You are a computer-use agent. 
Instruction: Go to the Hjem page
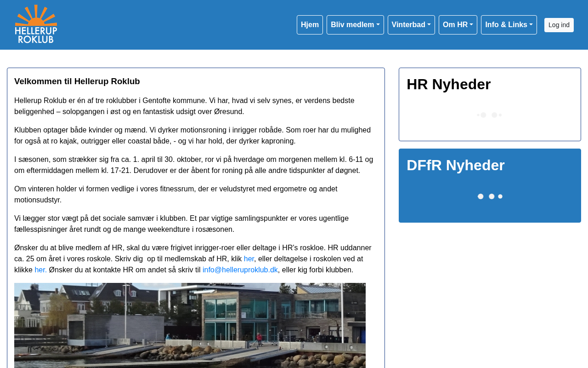click(x=310, y=25)
